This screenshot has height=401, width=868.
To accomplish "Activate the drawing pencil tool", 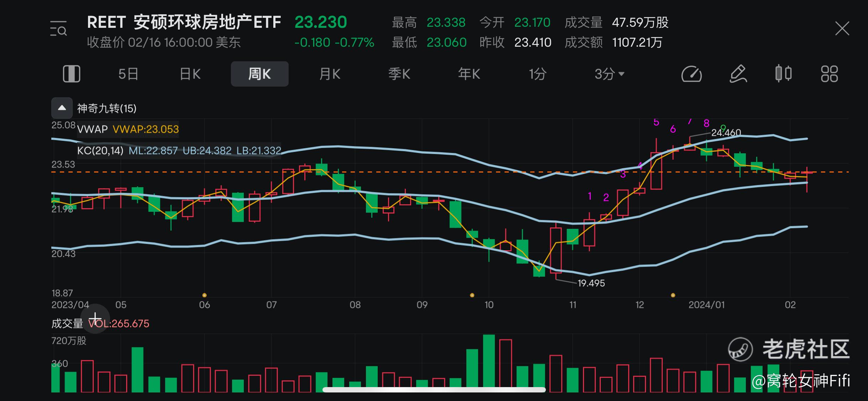I will pyautogui.click(x=738, y=74).
